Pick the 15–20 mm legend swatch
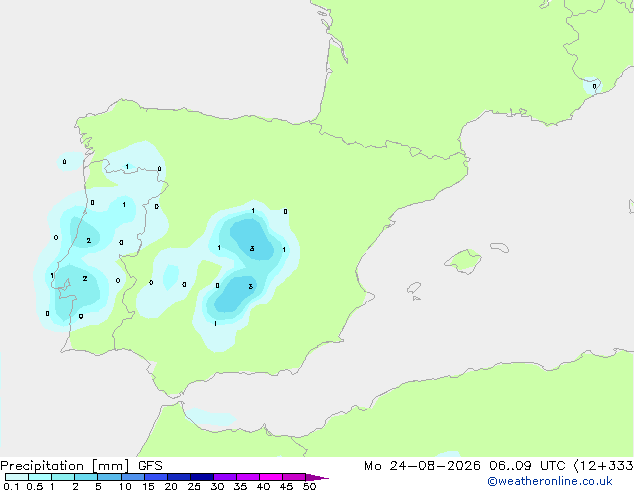 155,477
